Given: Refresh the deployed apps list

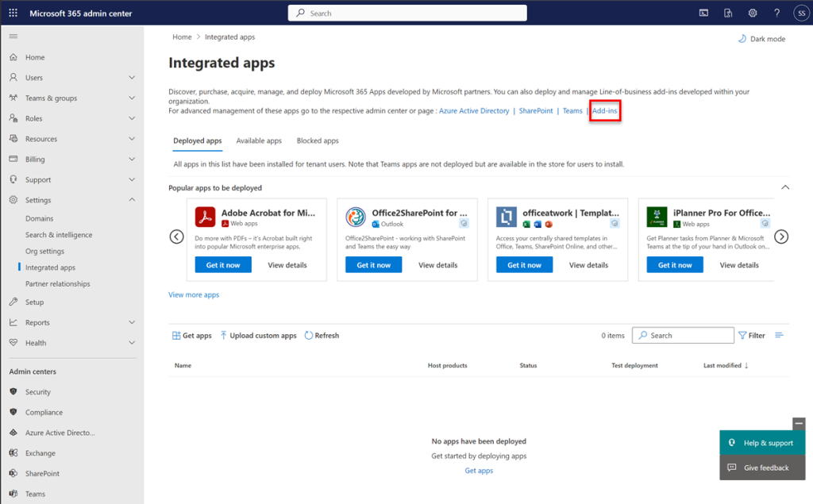Looking at the screenshot, I should coord(322,335).
